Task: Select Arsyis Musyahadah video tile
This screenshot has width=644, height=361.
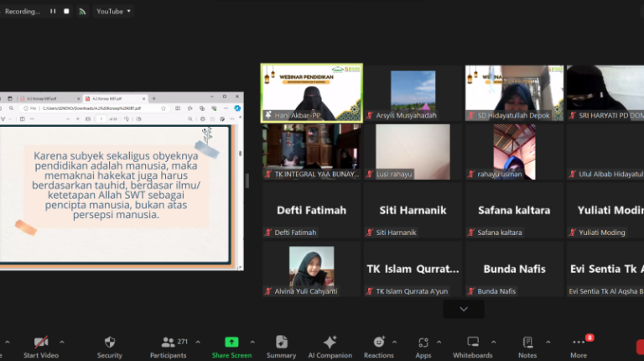Action: point(413,93)
